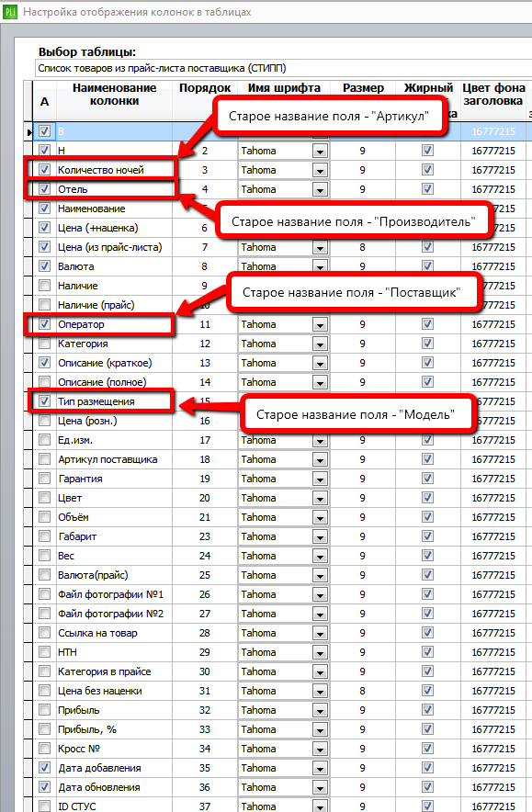Click header color value in Гарантия row
Image resolution: width=532 pixels, height=812 pixels.
[493, 479]
